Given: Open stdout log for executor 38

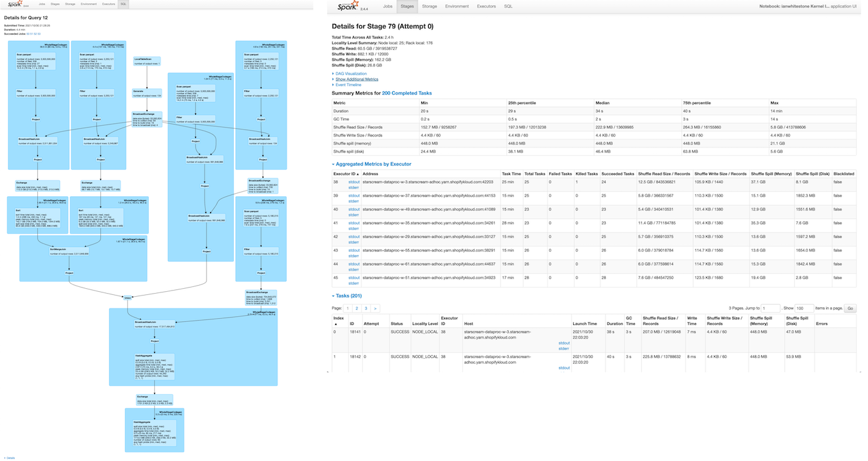Looking at the screenshot, I should (x=354, y=181).
